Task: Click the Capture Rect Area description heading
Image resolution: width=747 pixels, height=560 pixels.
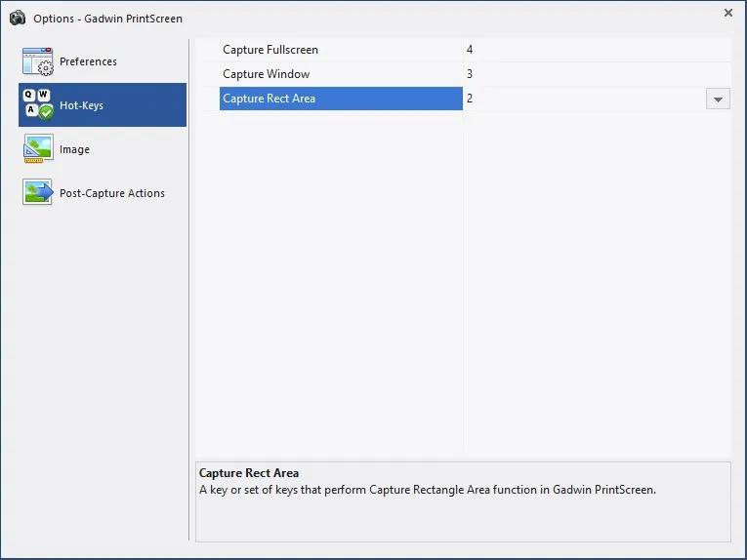Action: [249, 473]
